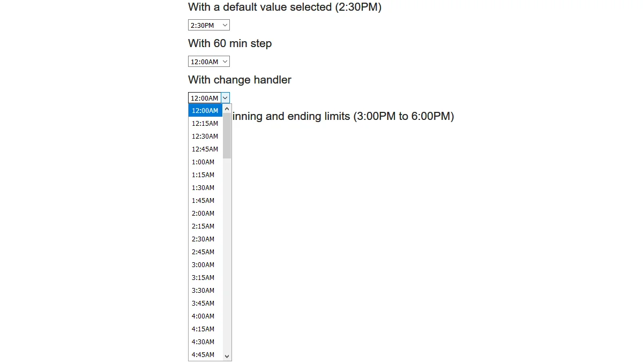Screen dimensions: 643x364
Task: Select 2:30AM from the dropdown list
Action: coord(203,239)
